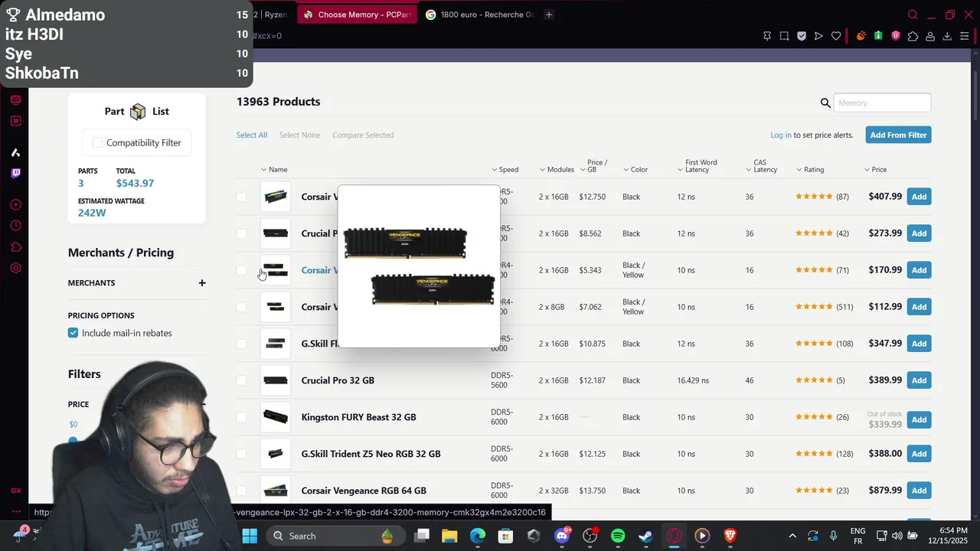The height and width of the screenshot is (551, 980).
Task: Open the browser downloads icon
Action: [947, 36]
